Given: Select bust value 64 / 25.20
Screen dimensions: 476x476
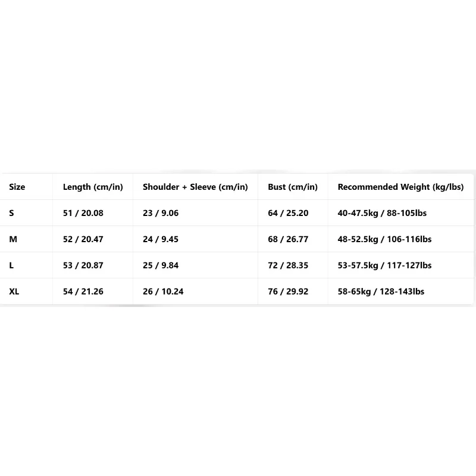Looking at the screenshot, I should (x=288, y=213).
